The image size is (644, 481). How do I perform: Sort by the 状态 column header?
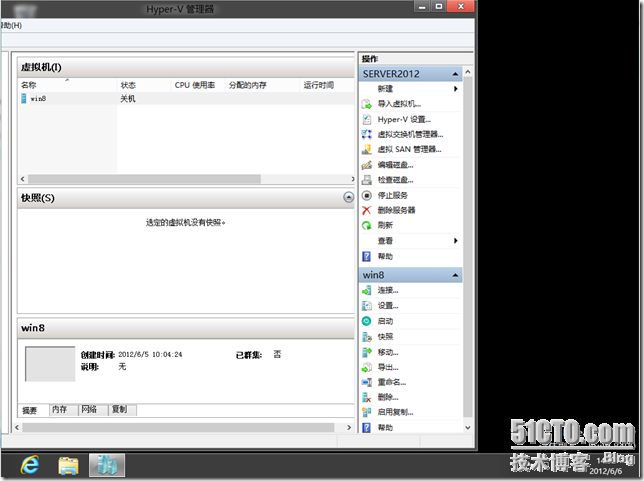(x=128, y=86)
